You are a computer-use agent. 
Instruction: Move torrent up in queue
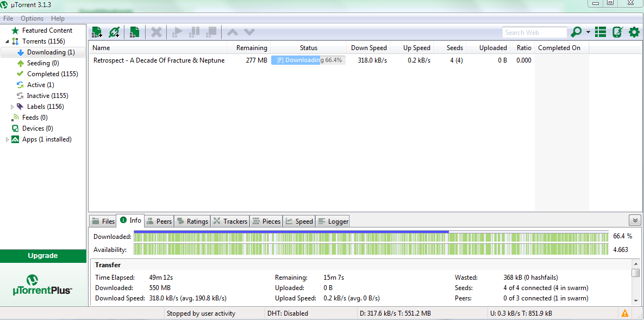(x=233, y=32)
